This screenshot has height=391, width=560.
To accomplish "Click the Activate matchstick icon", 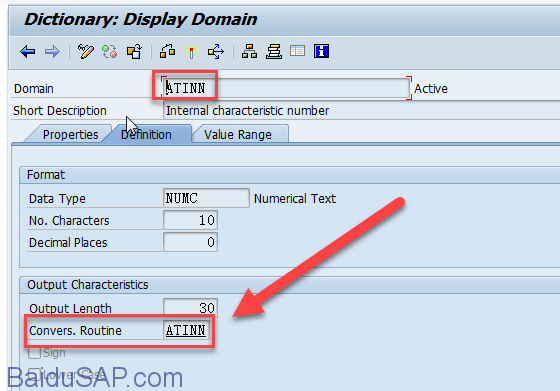I will point(191,52).
